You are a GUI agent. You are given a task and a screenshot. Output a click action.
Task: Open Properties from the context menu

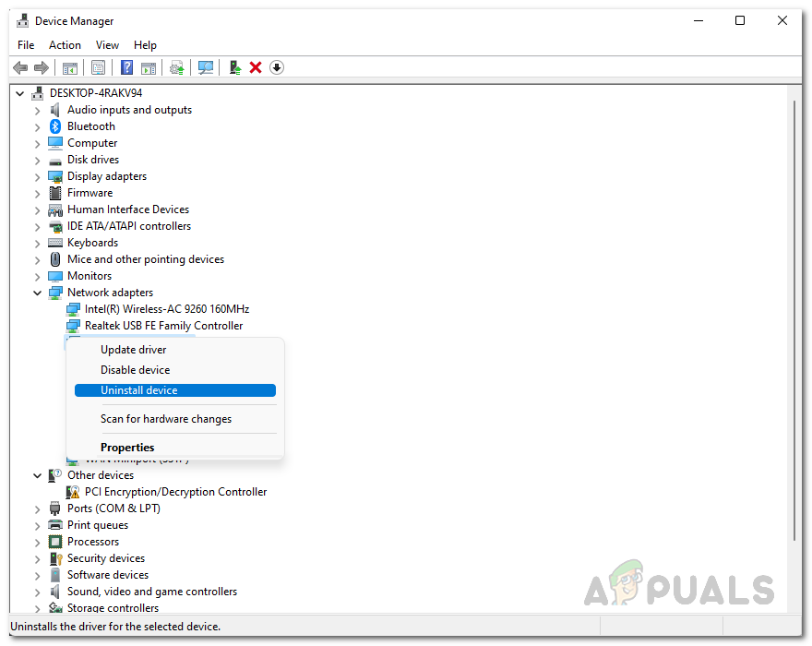coord(175,447)
